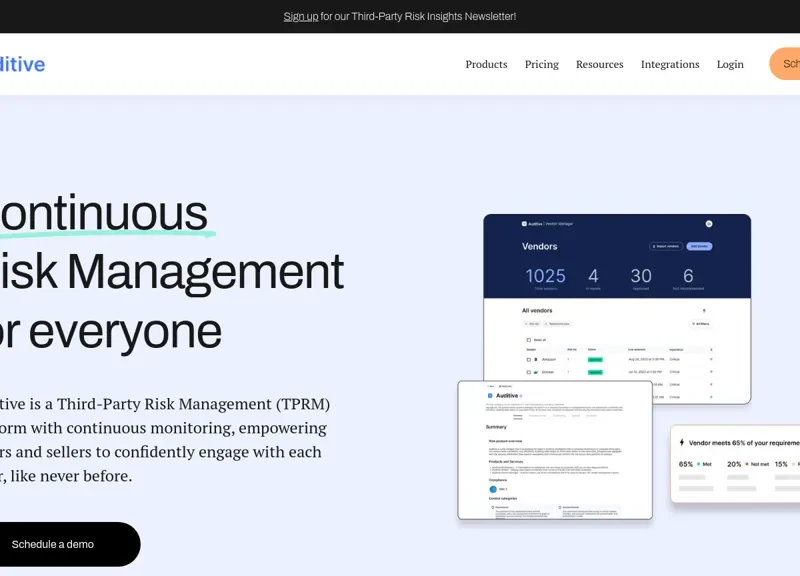Open the Products menu
Image resolution: width=800 pixels, height=576 pixels.
click(486, 64)
